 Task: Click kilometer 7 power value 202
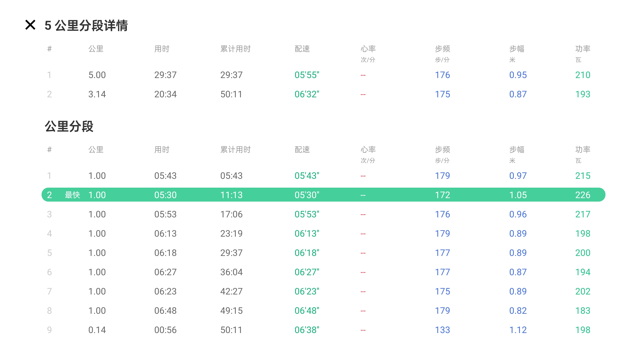click(582, 291)
